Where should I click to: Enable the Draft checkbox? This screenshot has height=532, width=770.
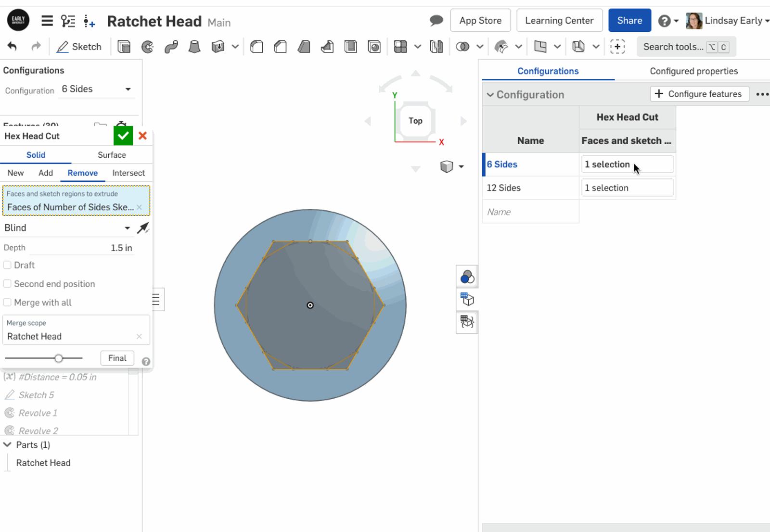(7, 265)
